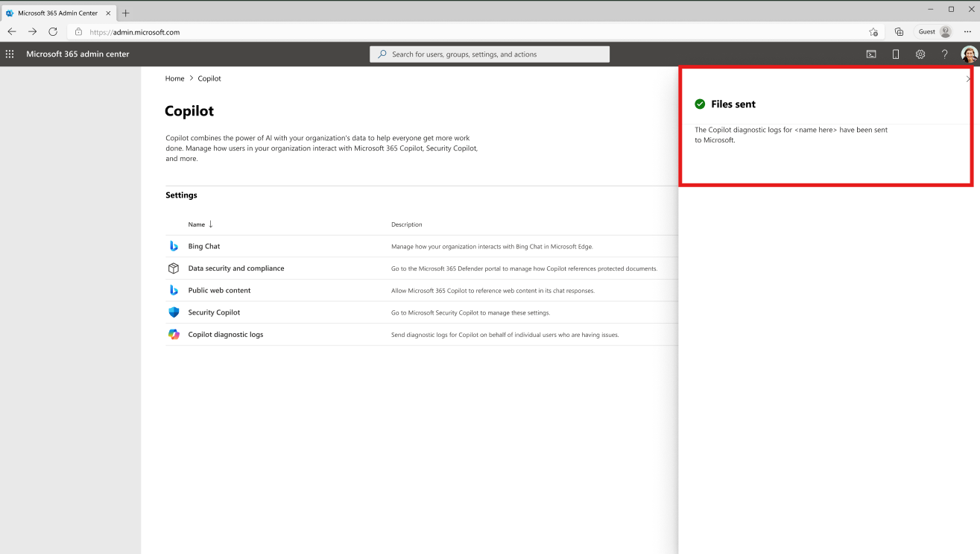Open browser Settings and more ellipsis
The width and height of the screenshot is (980, 554).
[x=967, y=32]
